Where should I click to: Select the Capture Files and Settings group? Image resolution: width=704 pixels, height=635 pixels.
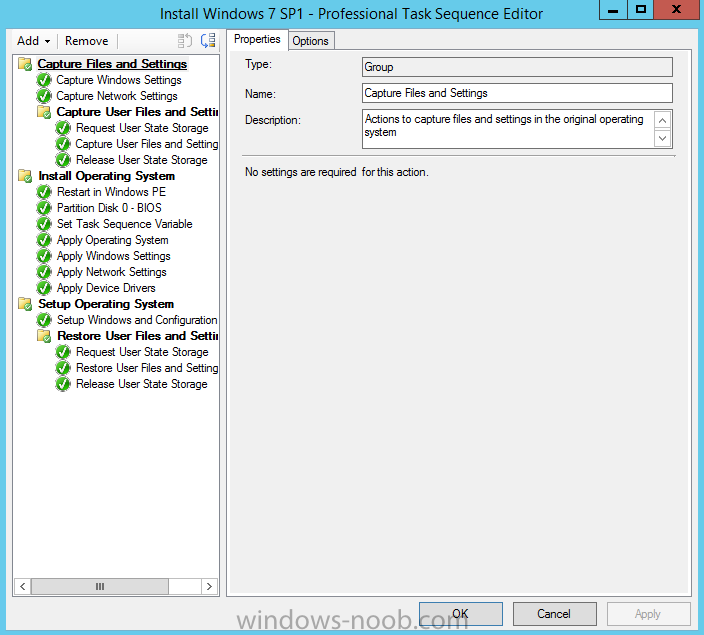pos(112,64)
